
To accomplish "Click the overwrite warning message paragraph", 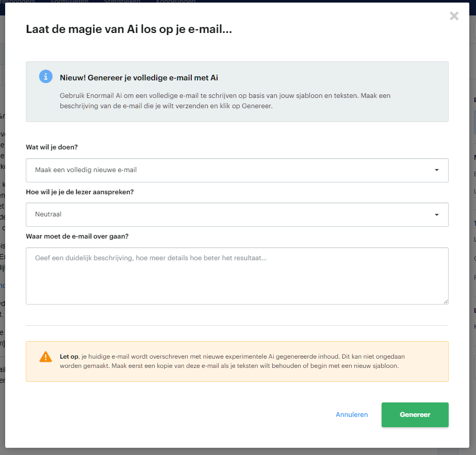I will click(x=232, y=361).
